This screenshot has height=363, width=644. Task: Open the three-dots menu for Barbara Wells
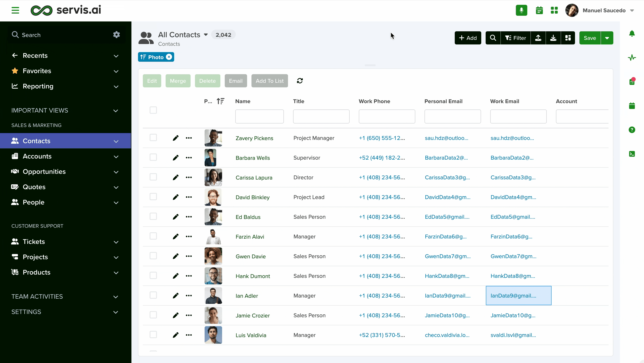click(x=189, y=158)
